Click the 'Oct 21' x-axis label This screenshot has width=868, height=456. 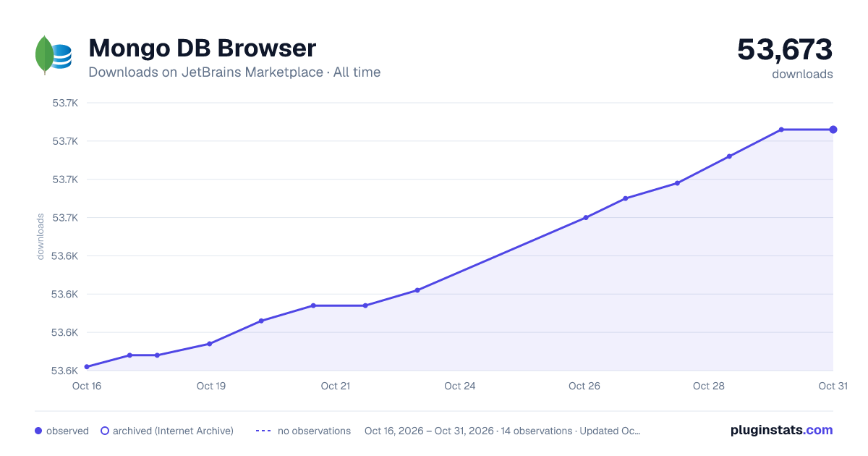coord(336,386)
